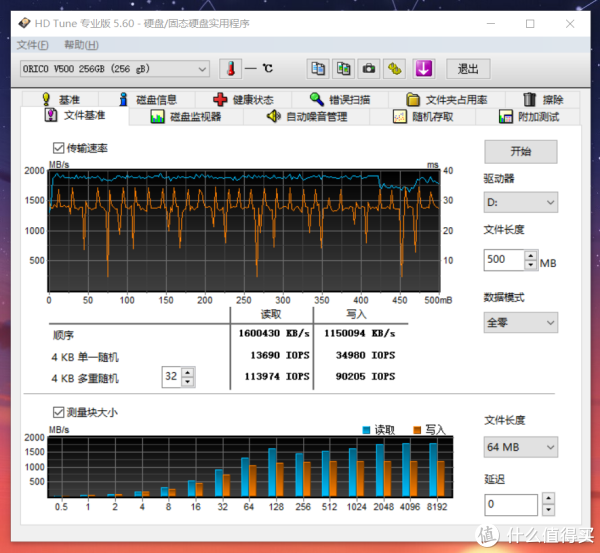Image resolution: width=600 pixels, height=553 pixels.
Task: Open the 帮助(H) menu
Action: 81,45
